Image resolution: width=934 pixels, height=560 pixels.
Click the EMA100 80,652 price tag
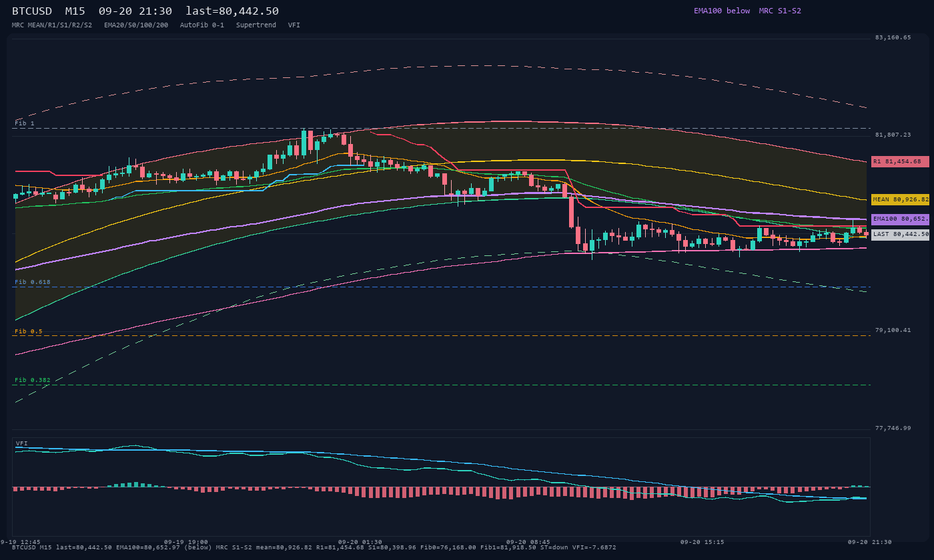pyautogui.click(x=900, y=219)
